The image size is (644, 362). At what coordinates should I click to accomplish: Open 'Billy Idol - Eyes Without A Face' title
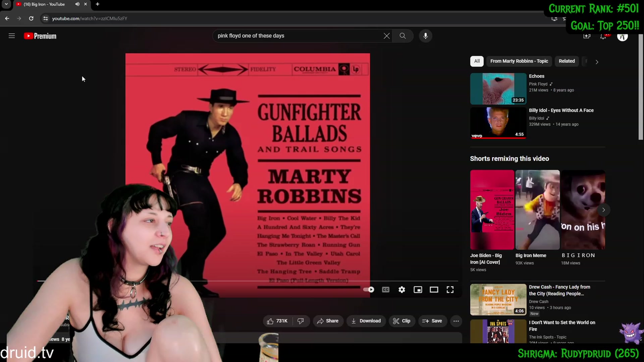561,110
